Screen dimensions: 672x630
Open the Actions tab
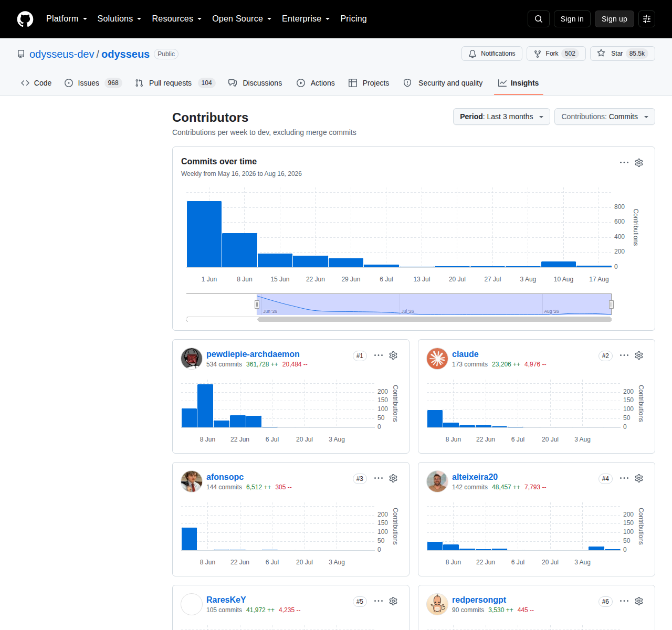(x=316, y=83)
